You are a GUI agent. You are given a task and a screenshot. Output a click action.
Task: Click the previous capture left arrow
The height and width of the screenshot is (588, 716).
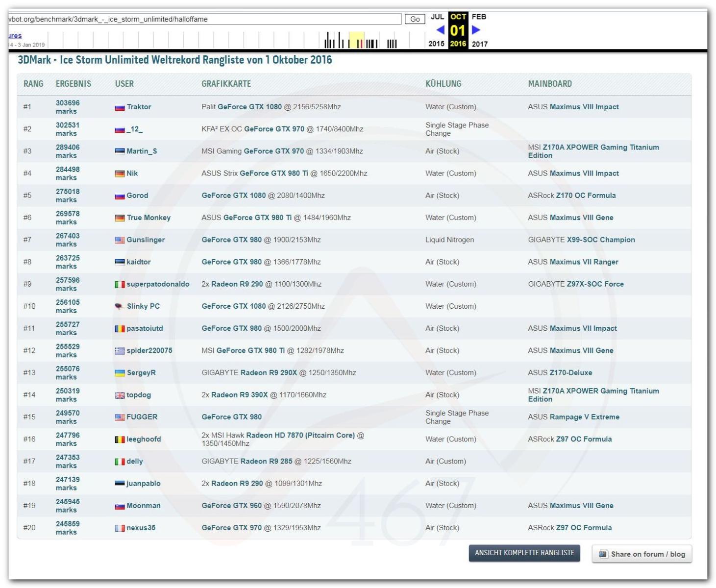(440, 30)
